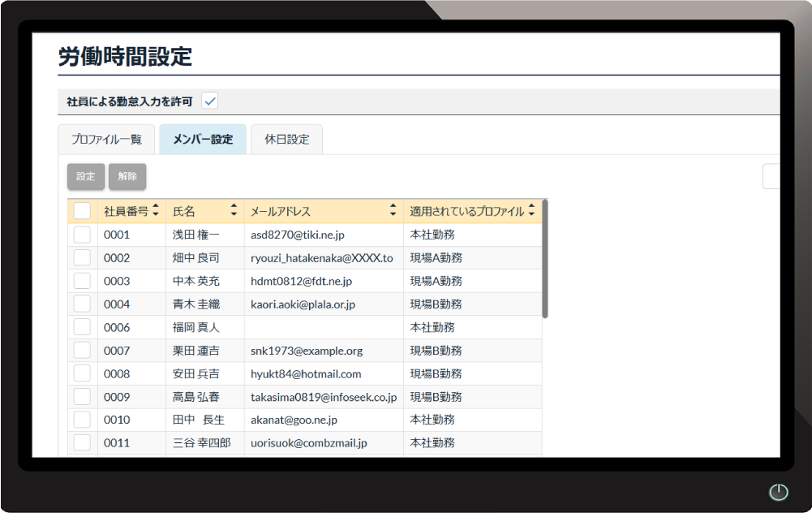Click the input box at right of toolbar
The width and height of the screenshot is (812, 513).
(771, 176)
